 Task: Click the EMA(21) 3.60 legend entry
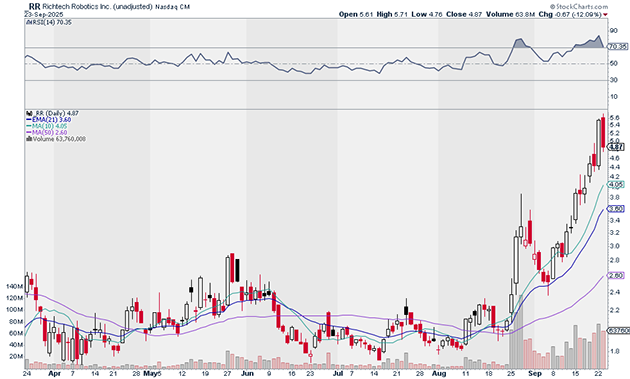[51, 120]
